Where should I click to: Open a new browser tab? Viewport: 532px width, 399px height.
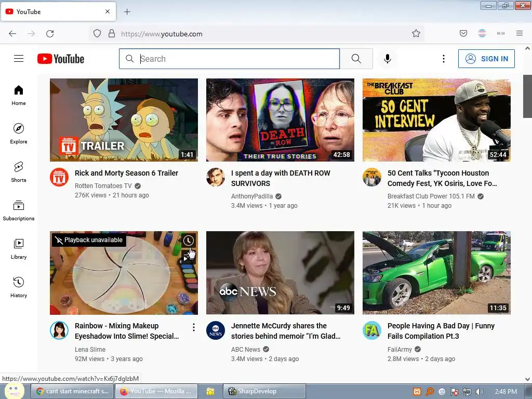[x=127, y=12]
